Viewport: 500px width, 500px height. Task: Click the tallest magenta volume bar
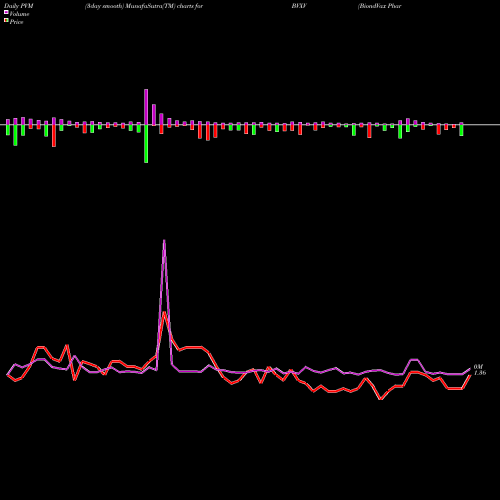(146, 107)
